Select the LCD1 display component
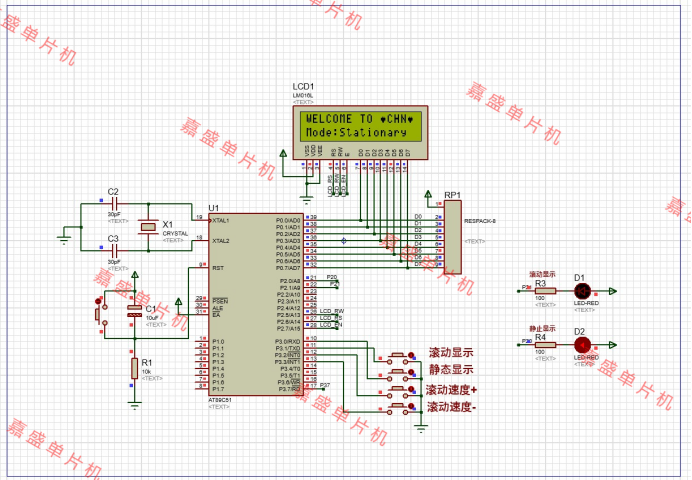Image resolution: width=692 pixels, height=480 pixels. pyautogui.click(x=360, y=132)
